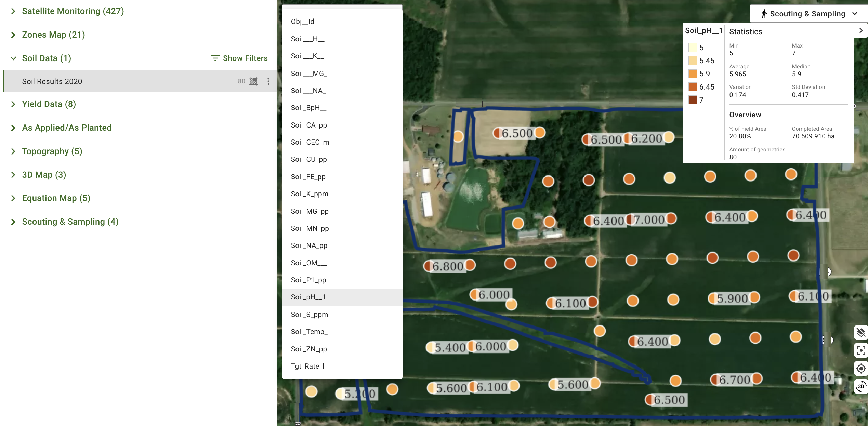This screenshot has width=868, height=426.
Task: Open Soil Results 2020 three-dot menu
Action: click(268, 81)
